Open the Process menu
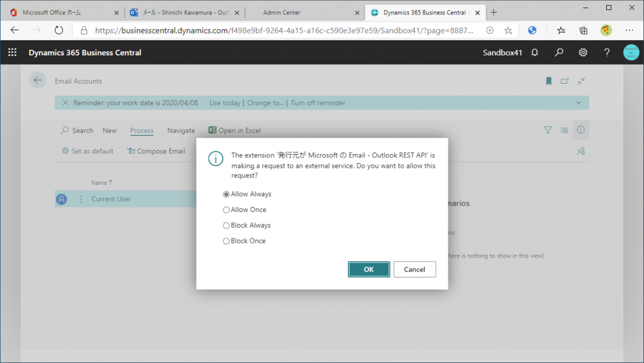644x363 pixels. (x=142, y=130)
